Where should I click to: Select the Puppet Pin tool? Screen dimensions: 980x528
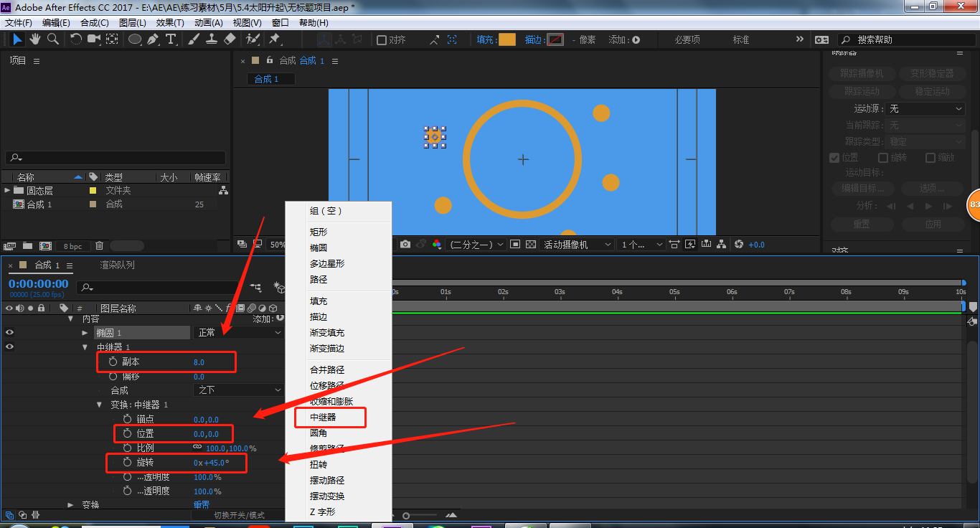click(x=275, y=39)
